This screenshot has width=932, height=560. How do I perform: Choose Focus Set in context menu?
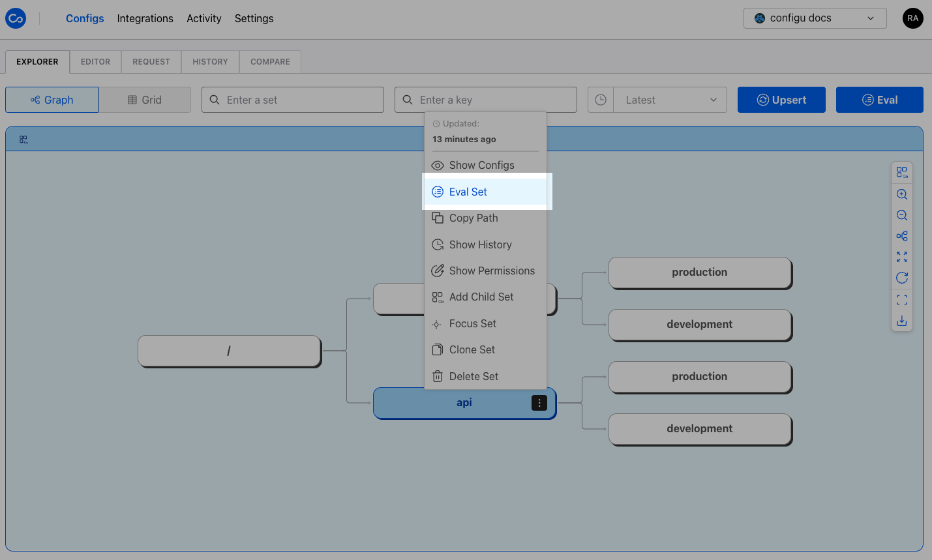coord(485,323)
